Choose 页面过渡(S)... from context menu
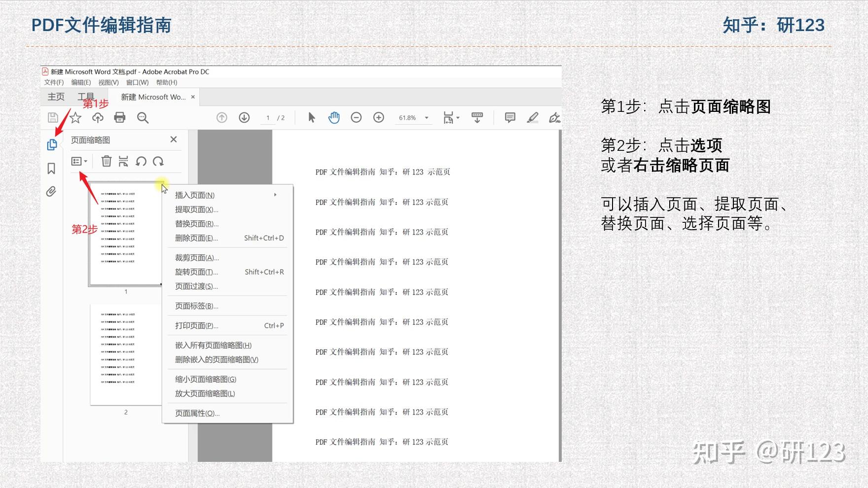This screenshot has width=868, height=488. click(227, 286)
